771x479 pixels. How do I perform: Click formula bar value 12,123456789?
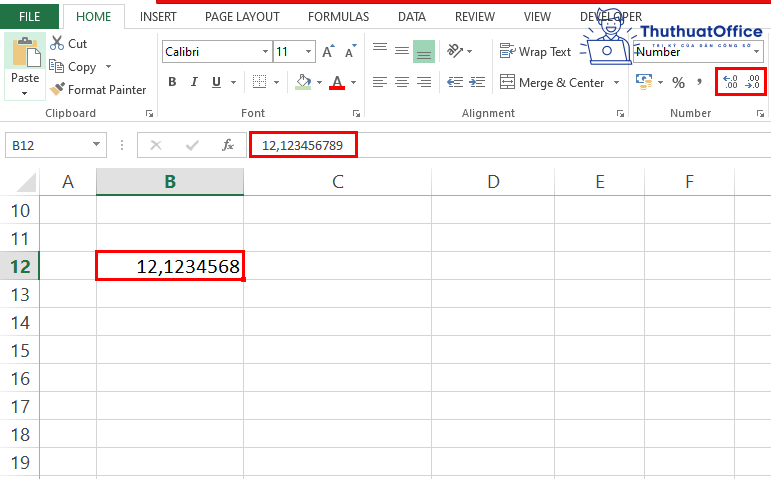[302, 146]
